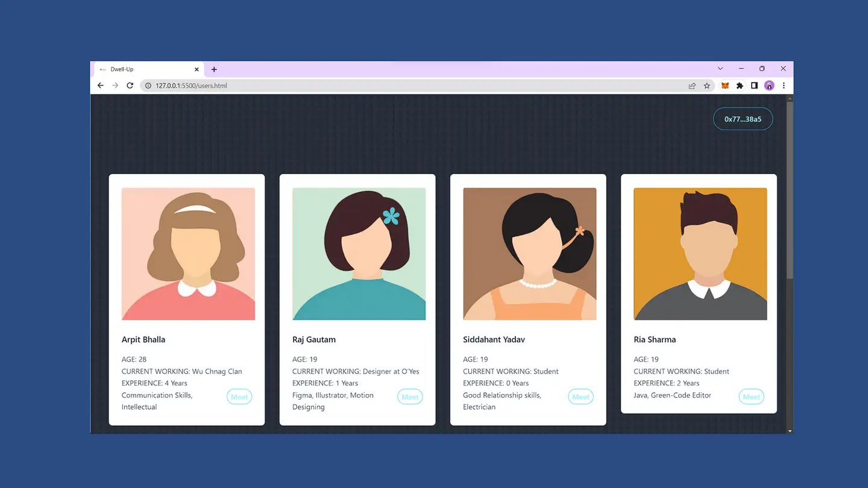Select the Dwell-Up browser tab

click(149, 69)
